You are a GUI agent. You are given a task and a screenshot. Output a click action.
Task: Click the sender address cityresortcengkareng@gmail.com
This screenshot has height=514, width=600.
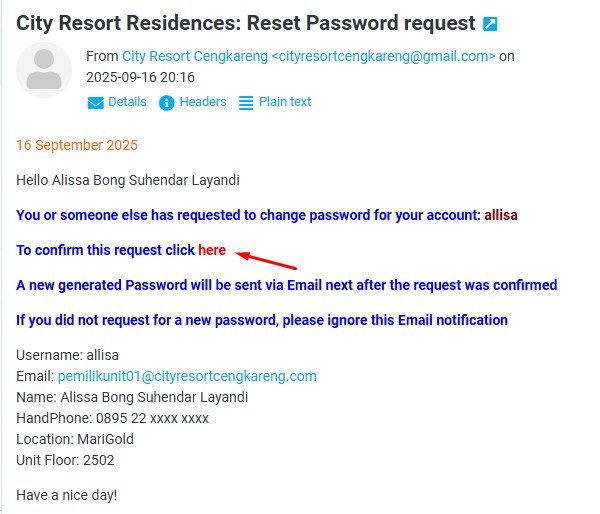tap(383, 57)
